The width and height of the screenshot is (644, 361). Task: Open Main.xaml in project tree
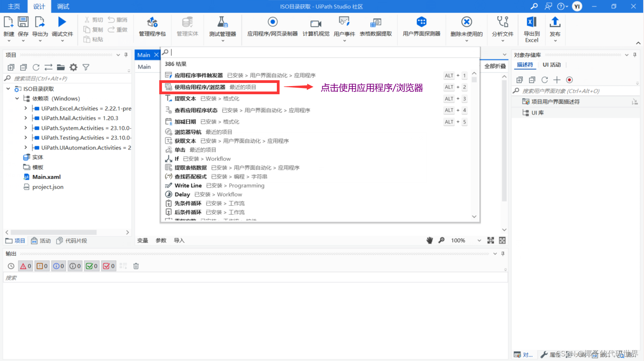(46, 177)
